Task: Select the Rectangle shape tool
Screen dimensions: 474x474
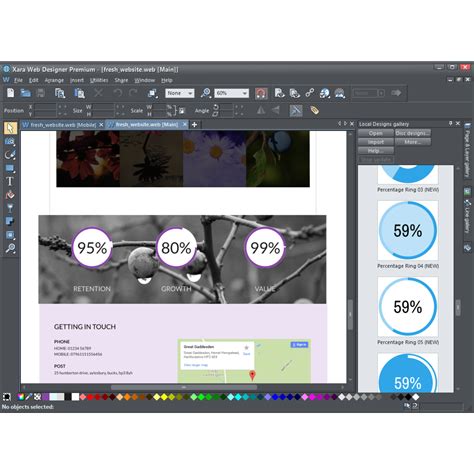Action: tap(10, 168)
